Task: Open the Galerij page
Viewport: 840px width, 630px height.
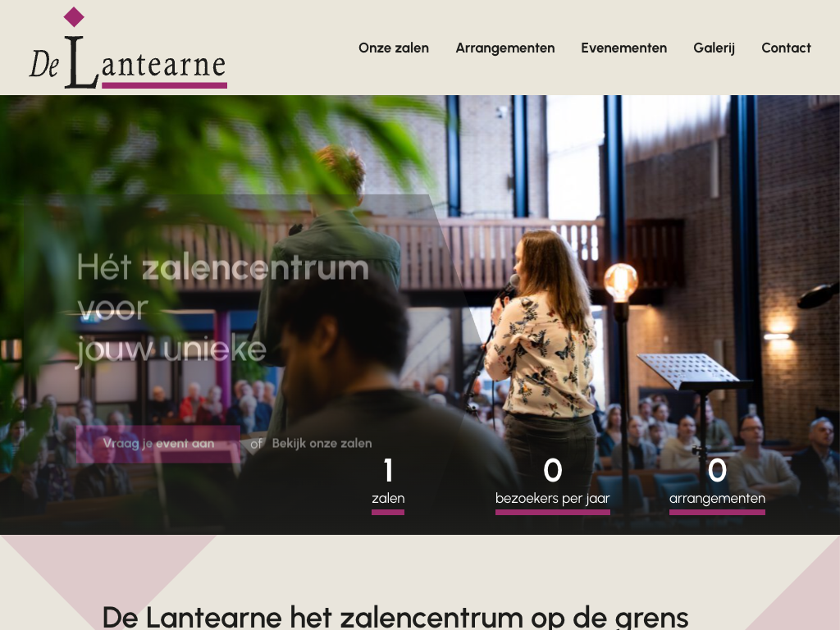Action: point(714,48)
